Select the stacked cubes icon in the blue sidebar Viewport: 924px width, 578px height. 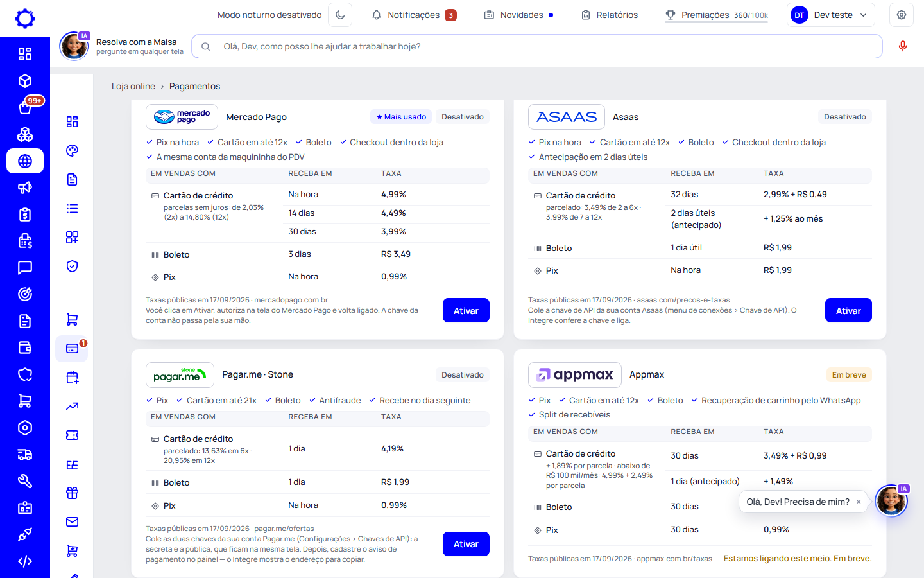25,134
